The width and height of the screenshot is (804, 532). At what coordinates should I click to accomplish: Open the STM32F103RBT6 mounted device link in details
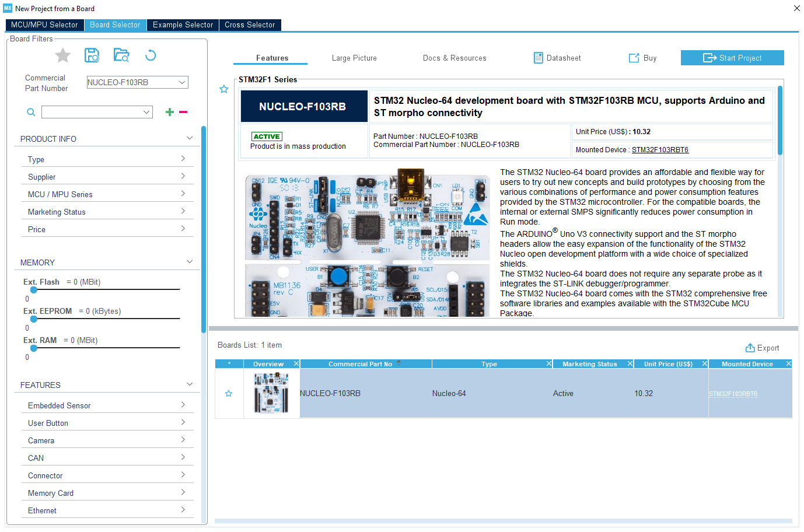pos(660,150)
